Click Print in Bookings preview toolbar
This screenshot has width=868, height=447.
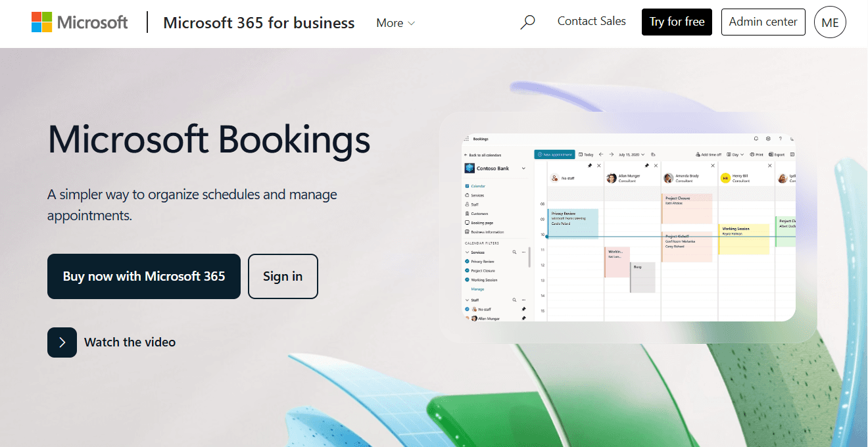(x=757, y=154)
